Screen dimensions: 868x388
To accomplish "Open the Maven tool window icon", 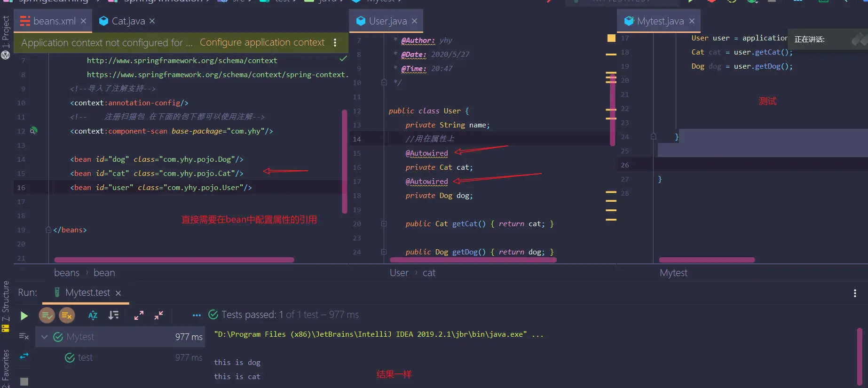I will (x=6, y=55).
